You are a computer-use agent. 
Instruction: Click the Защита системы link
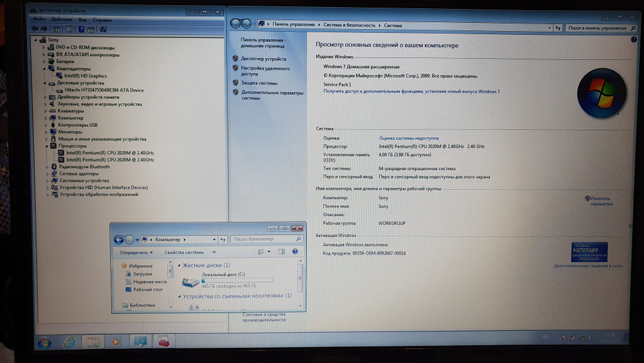(259, 83)
